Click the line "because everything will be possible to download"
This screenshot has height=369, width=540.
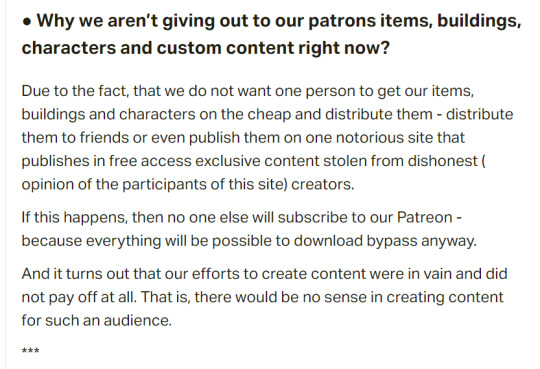(x=249, y=241)
